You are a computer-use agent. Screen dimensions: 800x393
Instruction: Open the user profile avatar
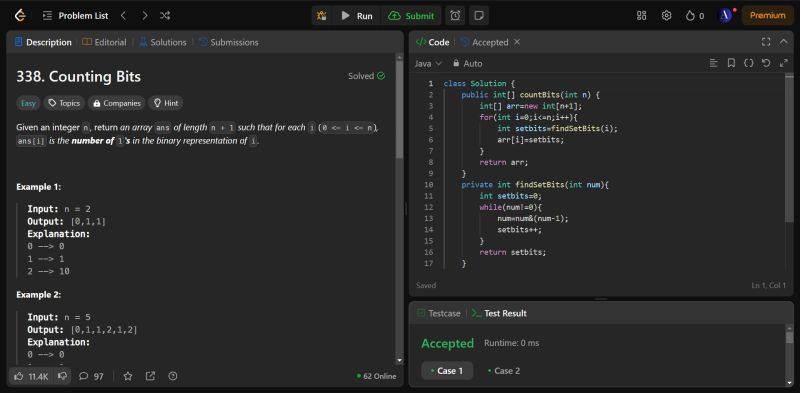(725, 16)
